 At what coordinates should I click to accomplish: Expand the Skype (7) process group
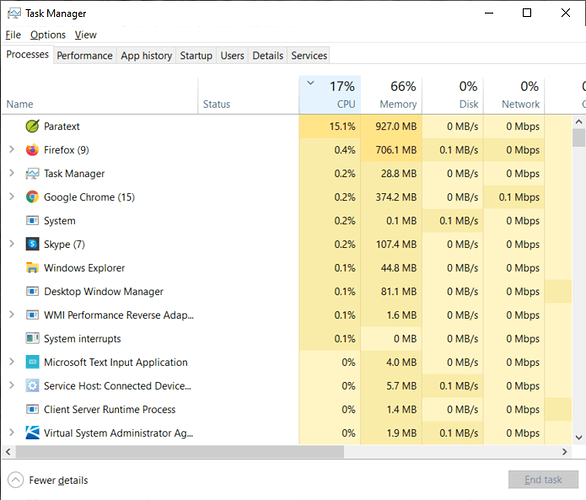pos(12,244)
